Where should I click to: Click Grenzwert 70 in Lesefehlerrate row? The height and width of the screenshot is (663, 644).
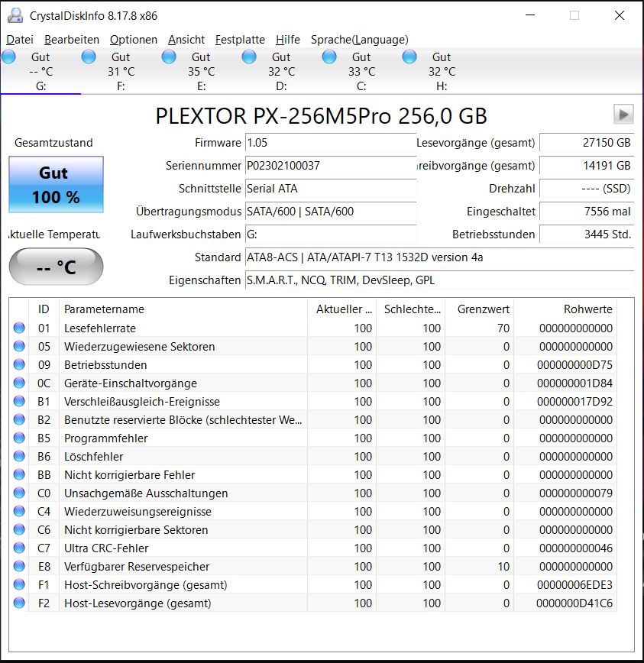tap(503, 328)
